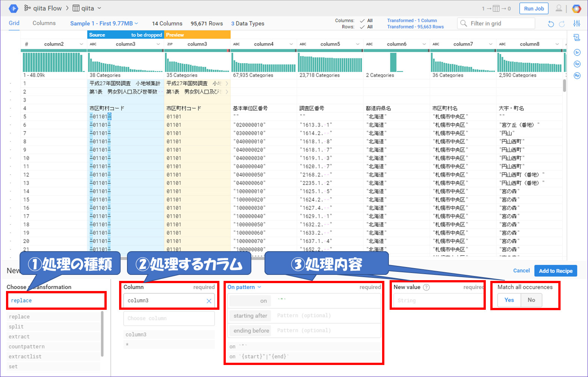
Task: Set Match all occurrences to No
Action: tap(531, 300)
